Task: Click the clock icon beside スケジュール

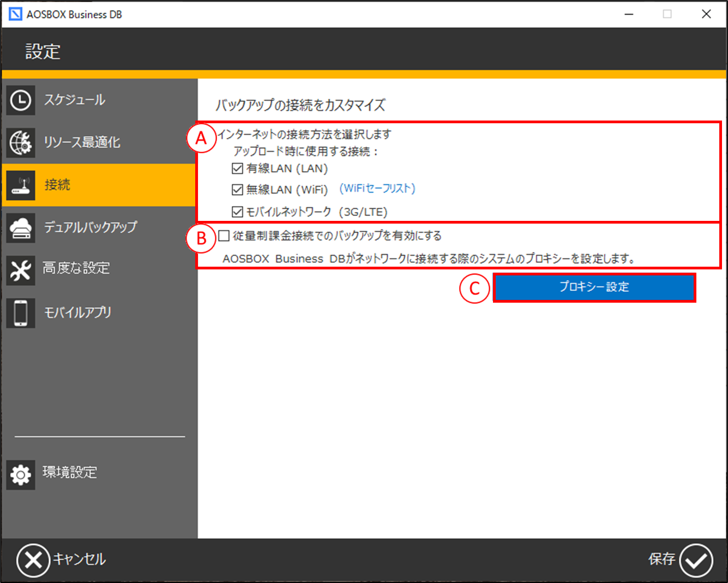Action: 21,100
